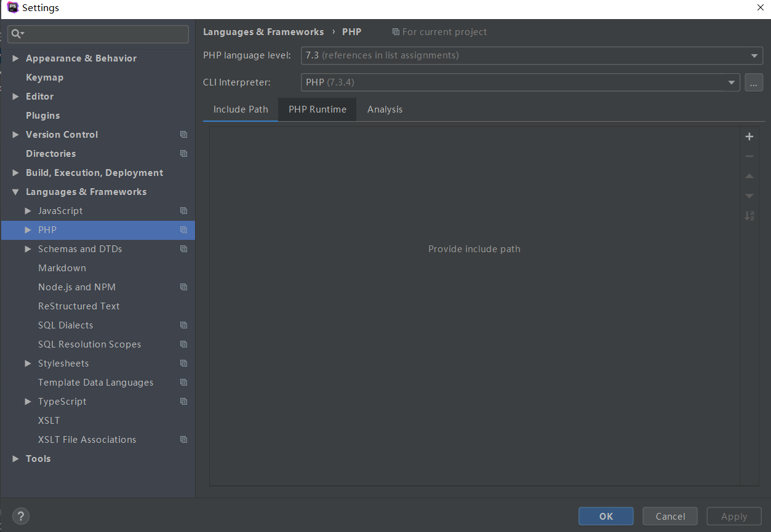Screen dimensions: 771x532
Task: Click project-level icon next to Stylesheets
Action: pyautogui.click(x=183, y=363)
